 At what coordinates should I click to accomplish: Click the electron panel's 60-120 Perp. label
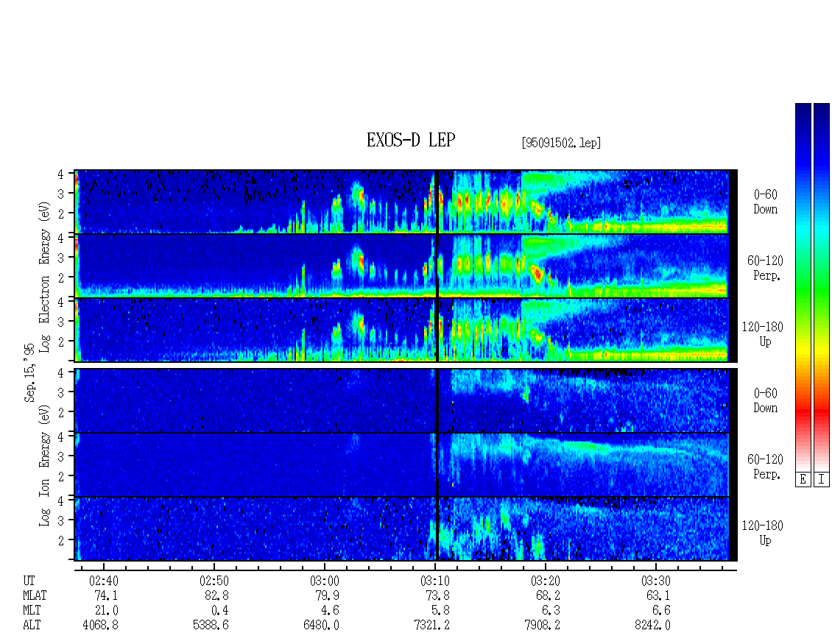[x=765, y=268]
